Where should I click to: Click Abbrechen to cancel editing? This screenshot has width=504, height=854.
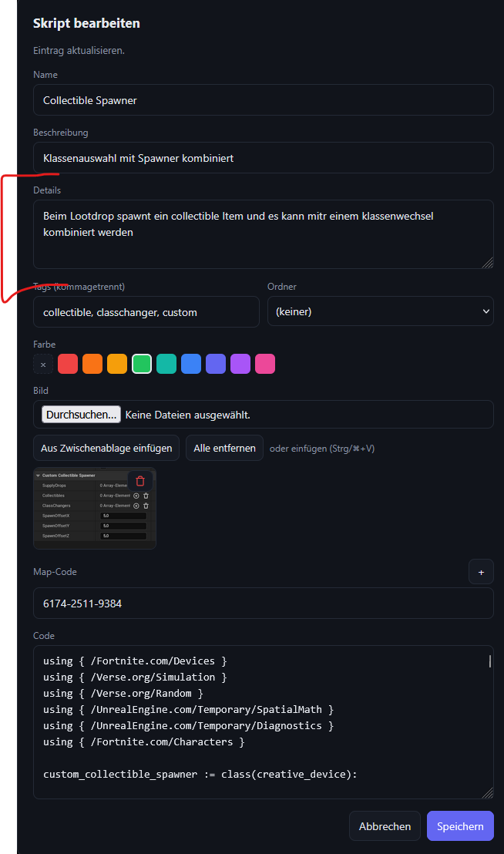pyautogui.click(x=385, y=826)
